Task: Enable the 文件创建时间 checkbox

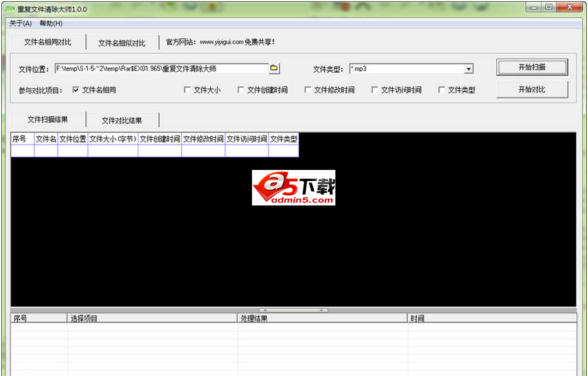Action: [x=241, y=90]
